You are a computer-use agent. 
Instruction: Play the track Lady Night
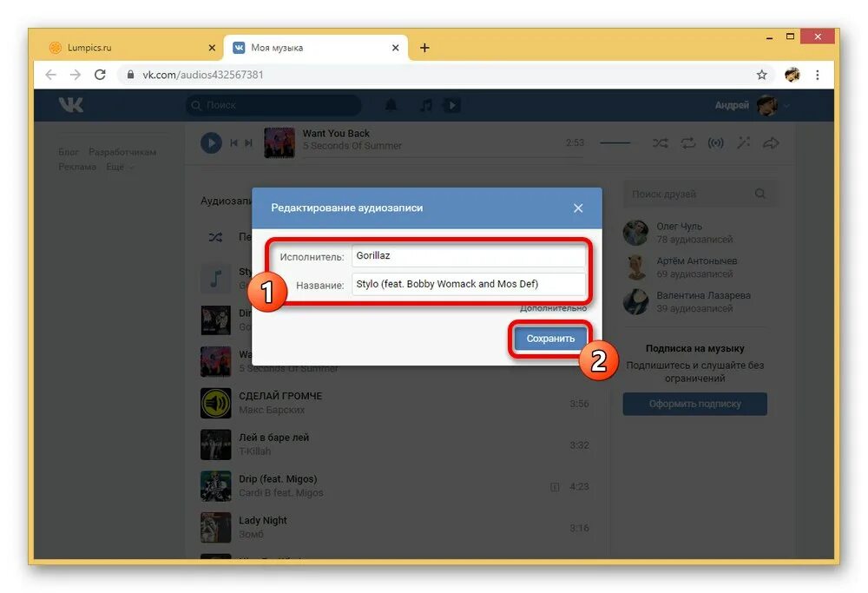tap(215, 527)
